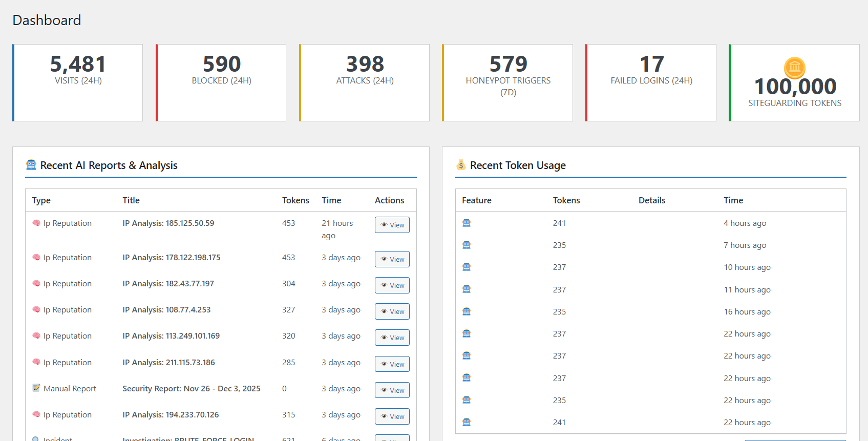Click the Blocked (24H) stat card

221,82
